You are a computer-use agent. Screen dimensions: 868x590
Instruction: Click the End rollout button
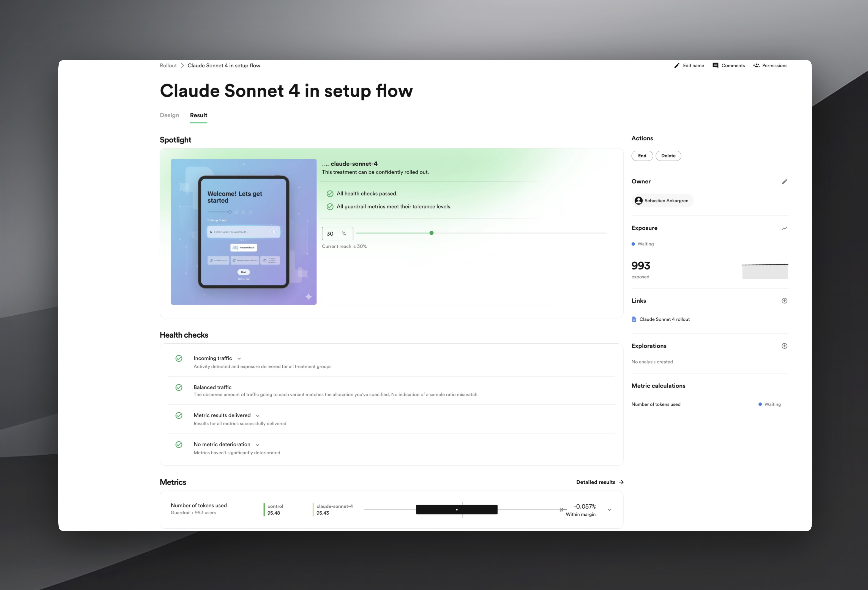point(642,156)
